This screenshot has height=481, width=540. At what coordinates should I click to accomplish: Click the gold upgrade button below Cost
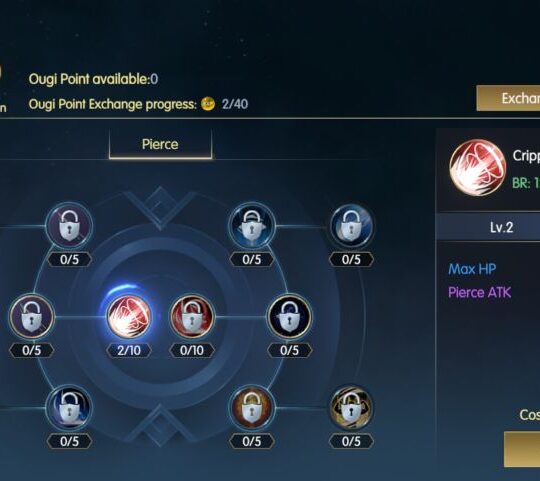(522, 449)
